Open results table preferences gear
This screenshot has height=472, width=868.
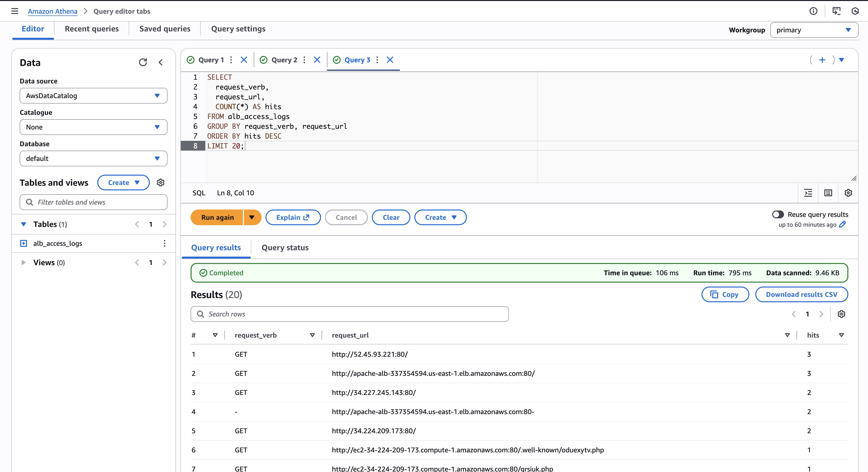[841, 314]
